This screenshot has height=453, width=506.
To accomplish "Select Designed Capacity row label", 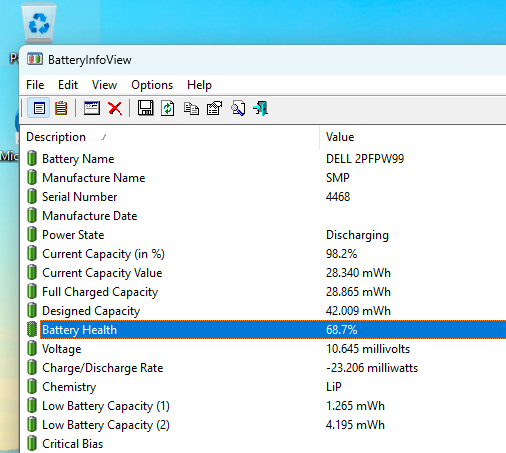I will pos(91,311).
